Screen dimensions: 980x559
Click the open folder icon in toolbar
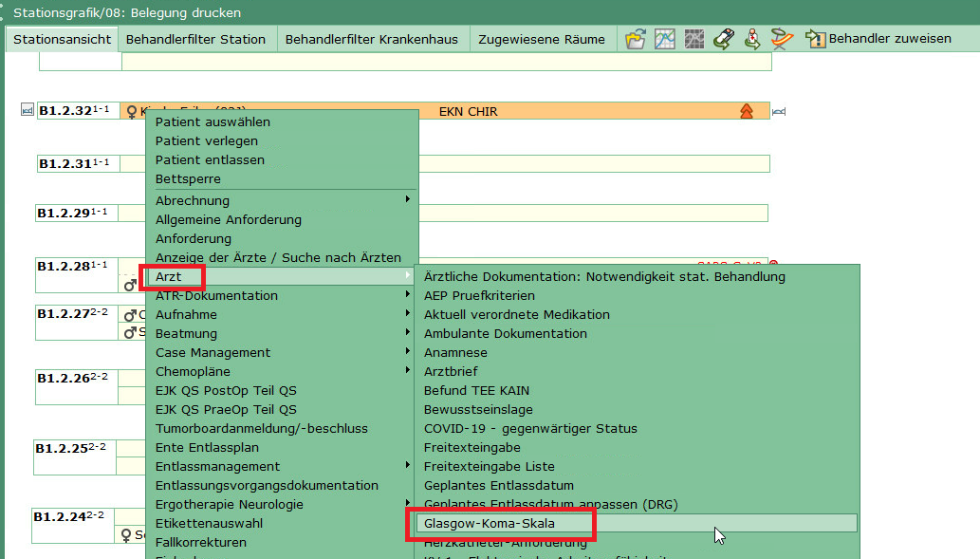click(x=636, y=39)
